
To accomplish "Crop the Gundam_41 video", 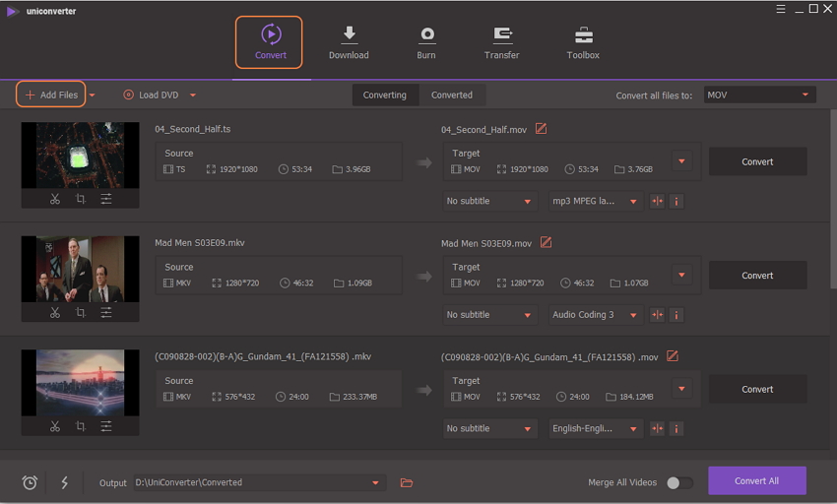I will click(81, 426).
